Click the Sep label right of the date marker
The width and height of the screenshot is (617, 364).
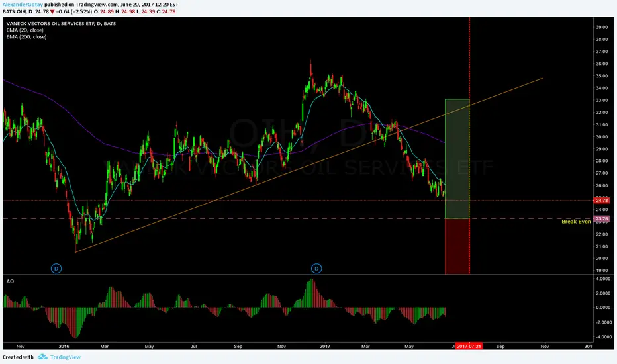pos(500,346)
